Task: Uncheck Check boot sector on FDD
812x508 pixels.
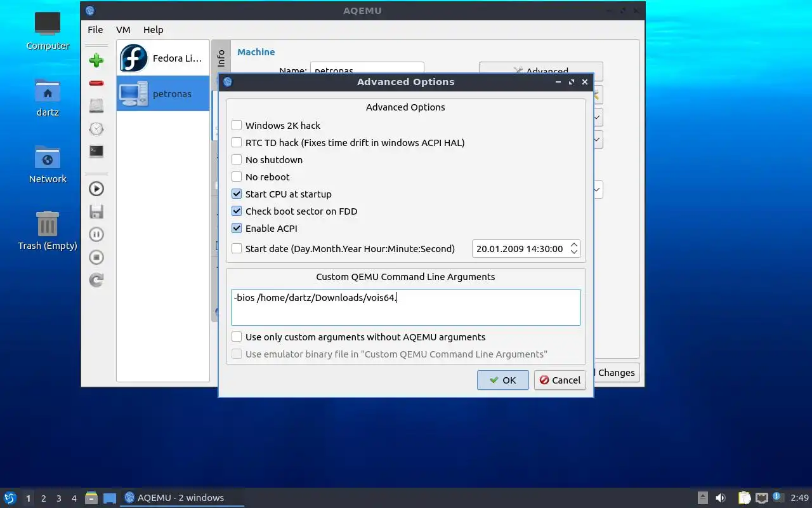Action: pos(237,211)
